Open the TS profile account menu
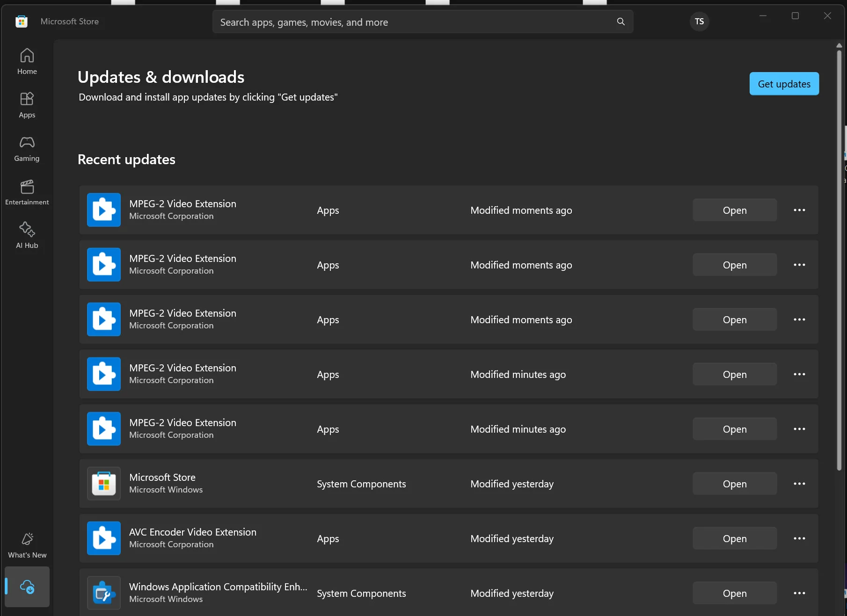The height and width of the screenshot is (616, 847). point(699,22)
